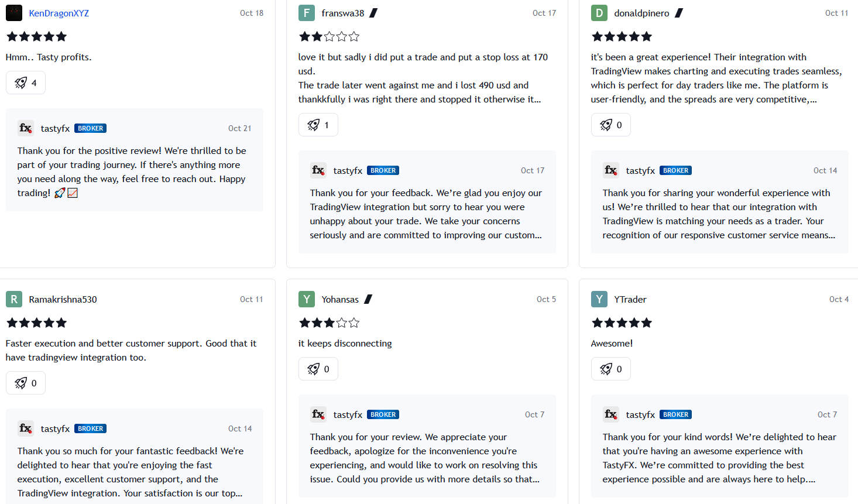The height and width of the screenshot is (504, 858).
Task: Open tastyfx name in reply to donaldpinero
Action: [x=640, y=170]
